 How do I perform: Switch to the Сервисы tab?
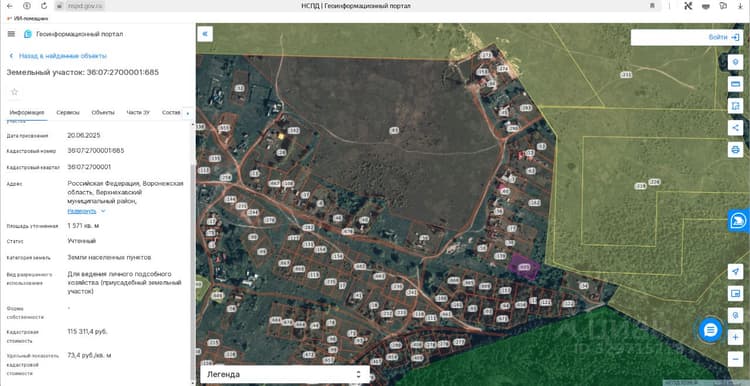click(68, 112)
